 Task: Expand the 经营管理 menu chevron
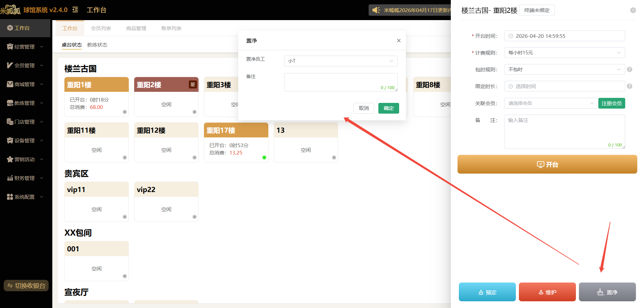tap(42, 47)
